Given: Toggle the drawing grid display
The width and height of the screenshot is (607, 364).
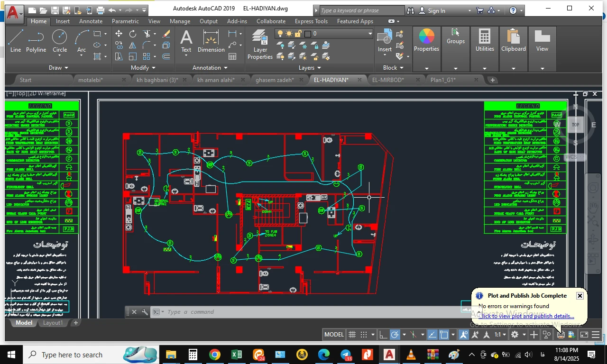Looking at the screenshot, I should pos(352,335).
